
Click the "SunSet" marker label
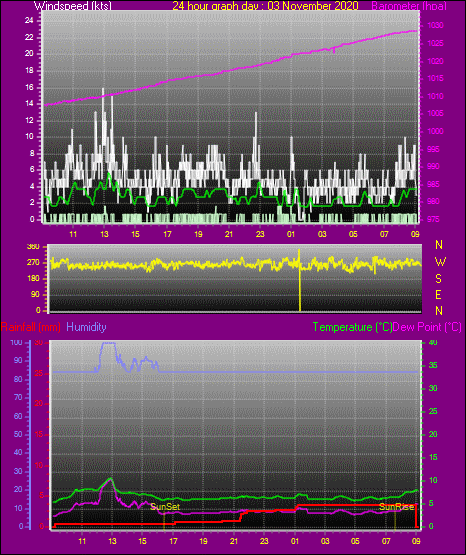pos(165,507)
